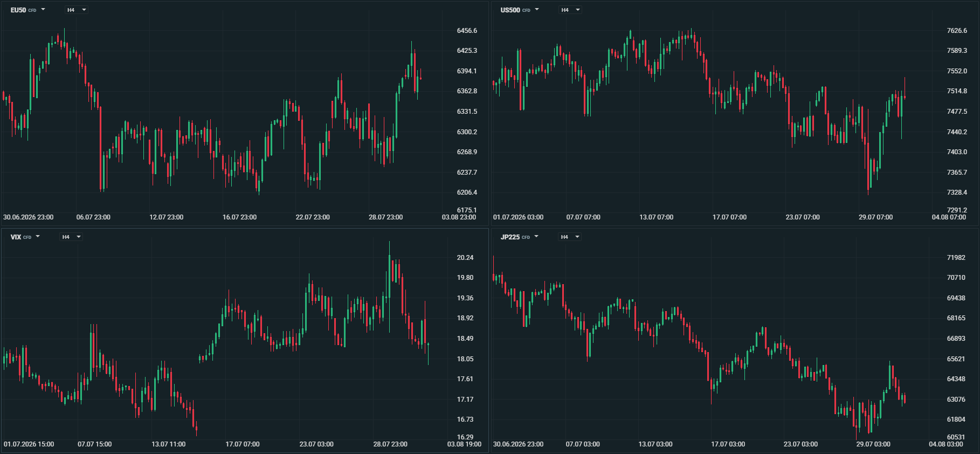Expand the VIX chart H4 timeframe menu
The height and width of the screenshot is (454, 980).
point(71,237)
